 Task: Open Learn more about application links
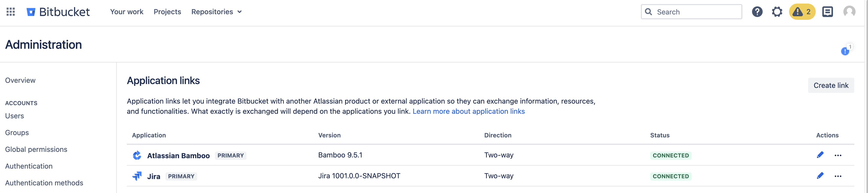tap(468, 111)
